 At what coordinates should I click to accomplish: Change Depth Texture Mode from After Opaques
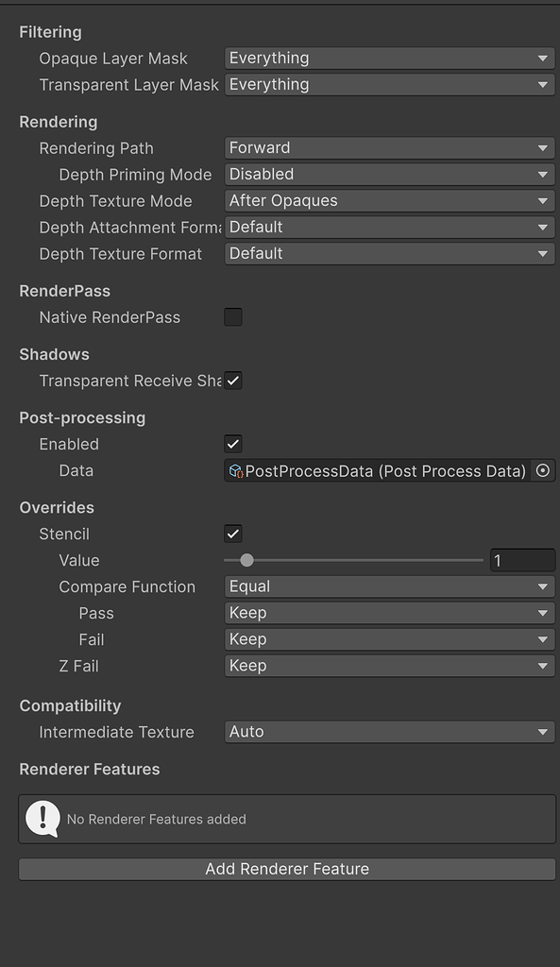click(x=389, y=200)
